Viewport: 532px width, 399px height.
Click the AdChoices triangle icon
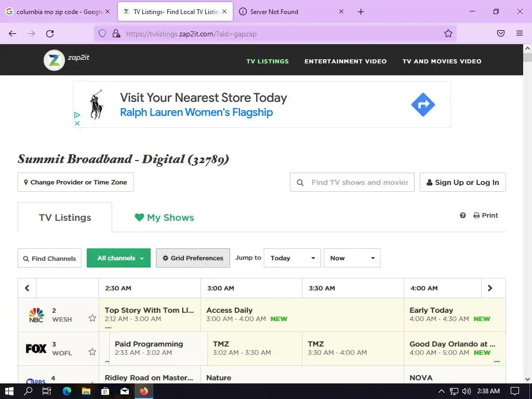click(x=77, y=115)
